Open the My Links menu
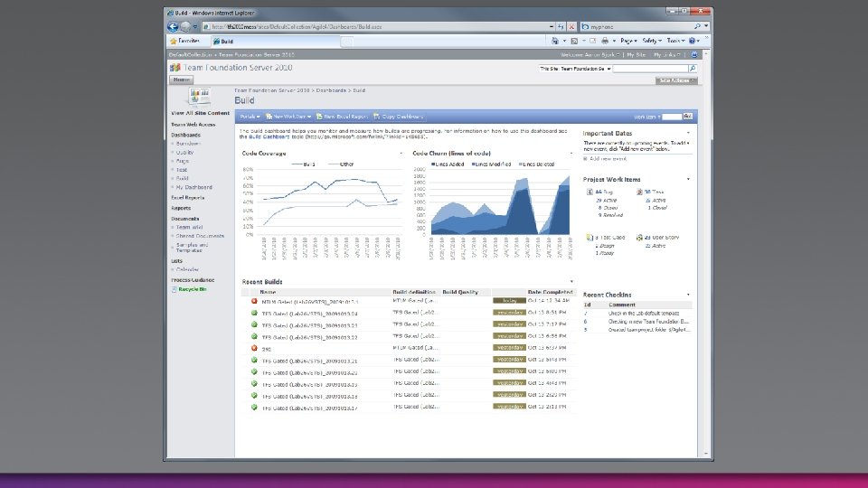868x488 pixels. (666, 55)
